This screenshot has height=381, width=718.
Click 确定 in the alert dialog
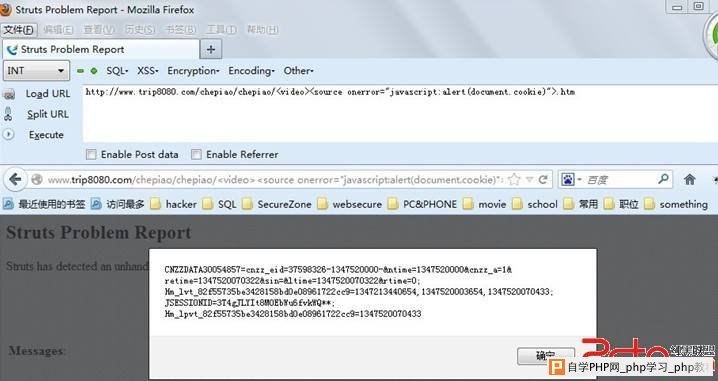click(x=546, y=355)
